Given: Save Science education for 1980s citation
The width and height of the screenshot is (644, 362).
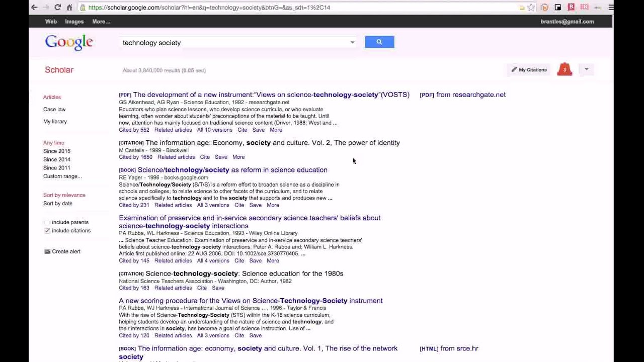Looking at the screenshot, I should click(218, 288).
